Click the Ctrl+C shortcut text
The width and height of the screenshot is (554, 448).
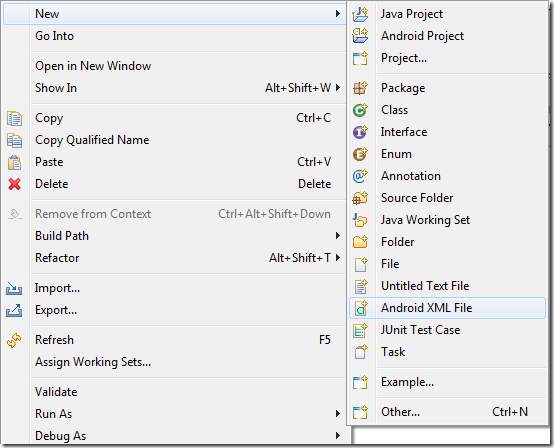tap(313, 118)
